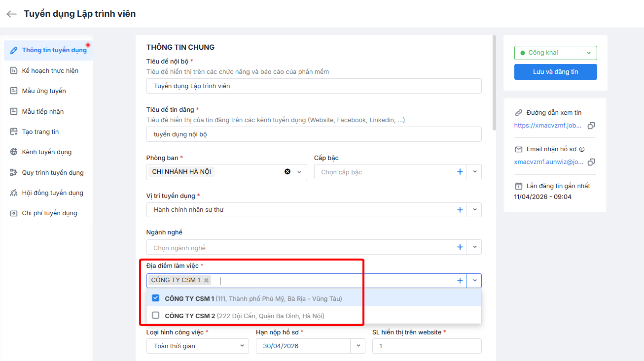The image size is (644, 361).
Task: Expand the Cấp bậc dropdown chevron
Action: pyautogui.click(x=474, y=172)
